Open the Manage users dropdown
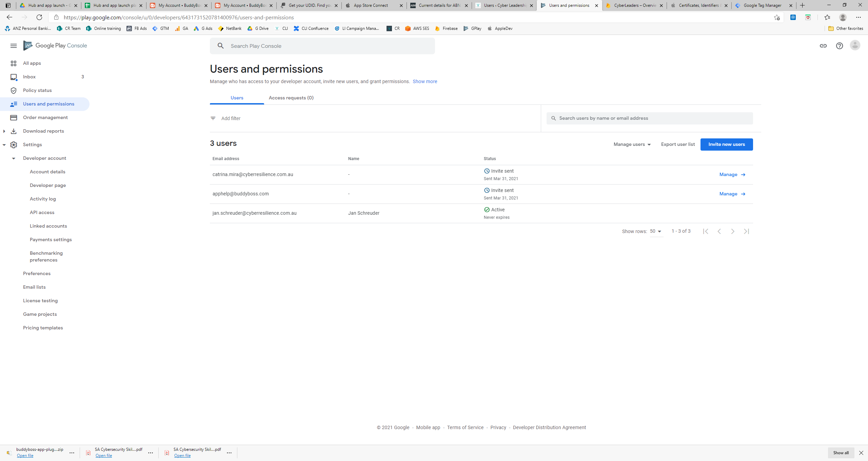 632,145
